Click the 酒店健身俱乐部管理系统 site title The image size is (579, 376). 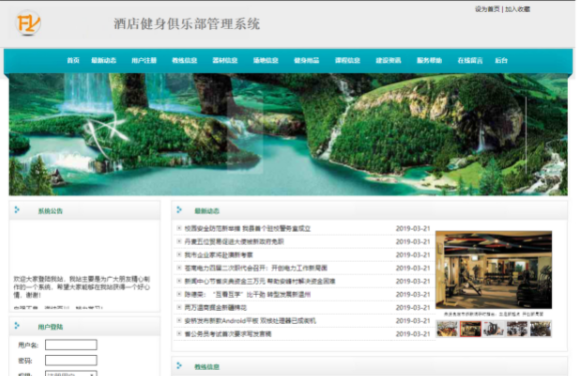pos(187,24)
